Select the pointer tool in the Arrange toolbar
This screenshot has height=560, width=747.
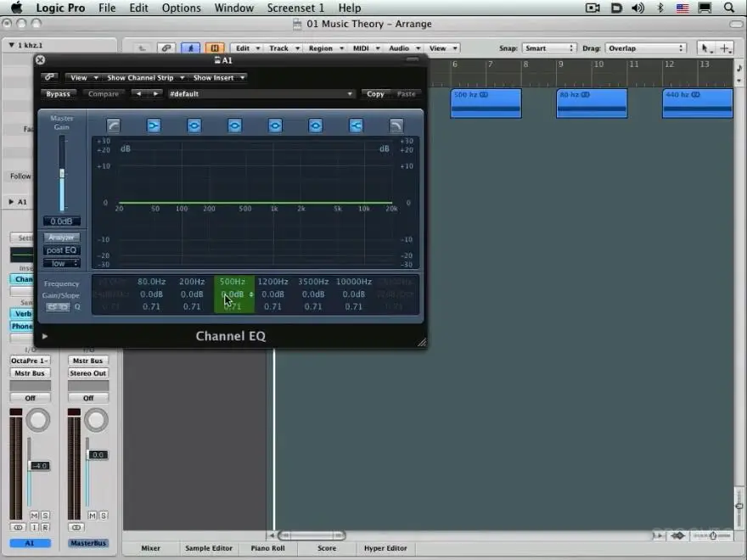(x=705, y=48)
